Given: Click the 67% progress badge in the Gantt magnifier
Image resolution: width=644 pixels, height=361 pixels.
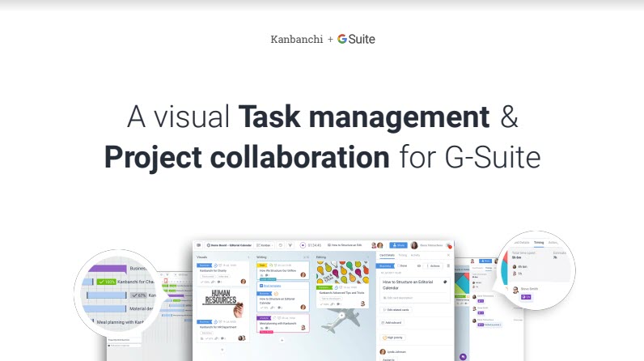Looking at the screenshot, I should 139,295.
